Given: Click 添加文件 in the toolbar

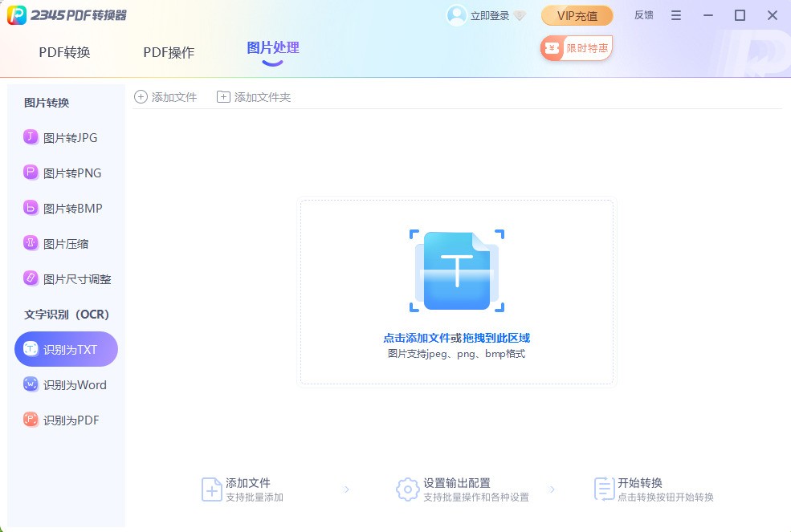Looking at the screenshot, I should [165, 96].
